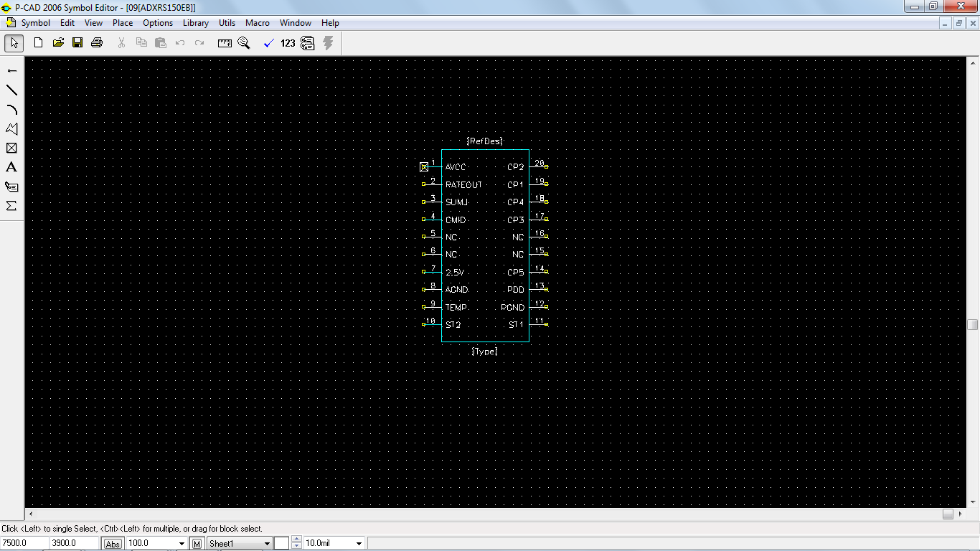Image resolution: width=980 pixels, height=551 pixels.
Task: Select the RATEOUT pin label
Action: [463, 184]
